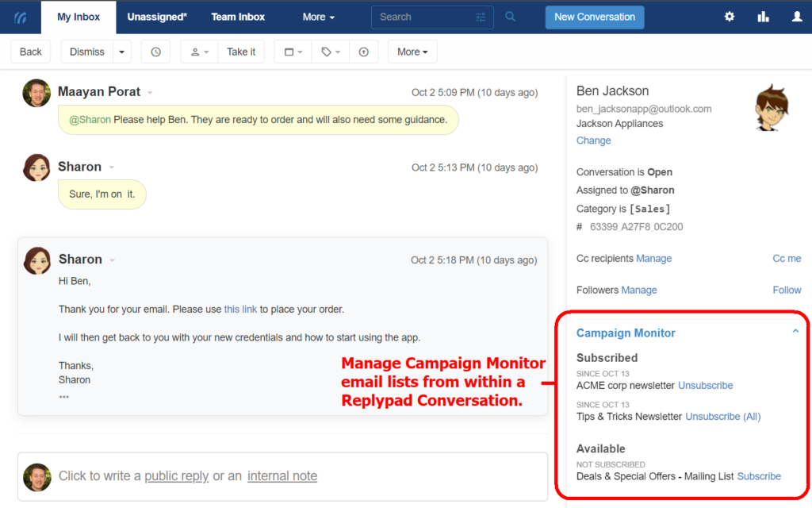Subscribe to Deals & Special Offers mailing list
Viewport: 812px width, 508px height.
coord(759,475)
